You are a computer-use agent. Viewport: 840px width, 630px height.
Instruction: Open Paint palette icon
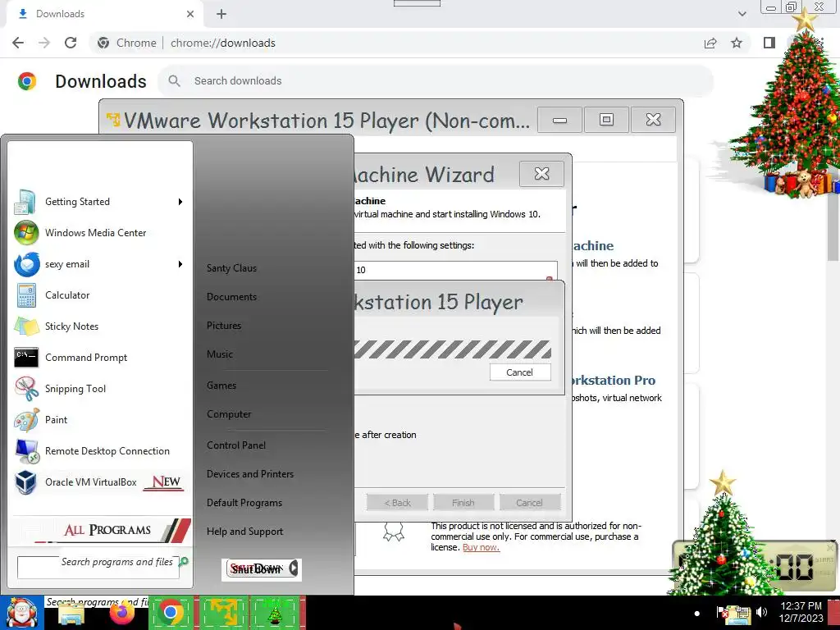(x=26, y=420)
